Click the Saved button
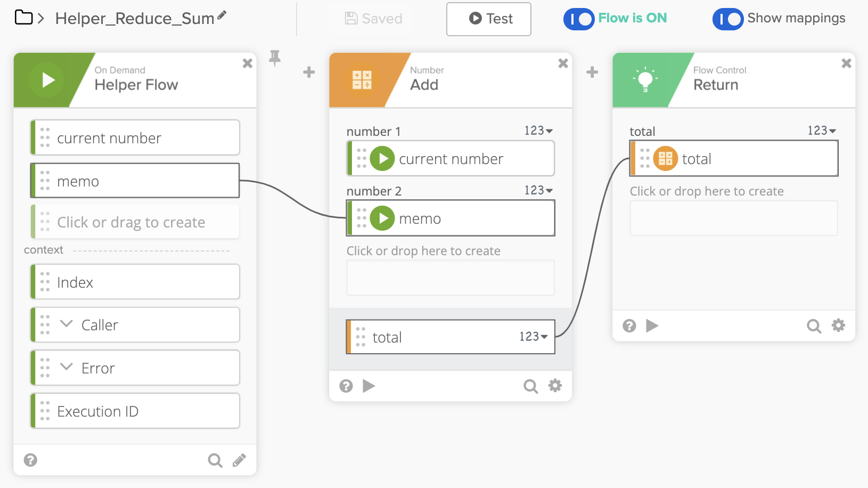 click(x=373, y=19)
